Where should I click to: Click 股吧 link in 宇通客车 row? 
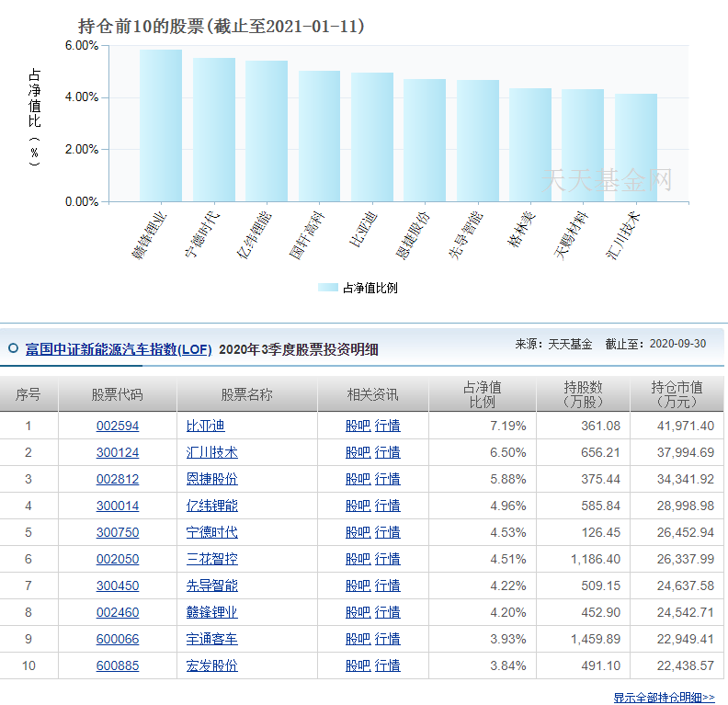[358, 639]
